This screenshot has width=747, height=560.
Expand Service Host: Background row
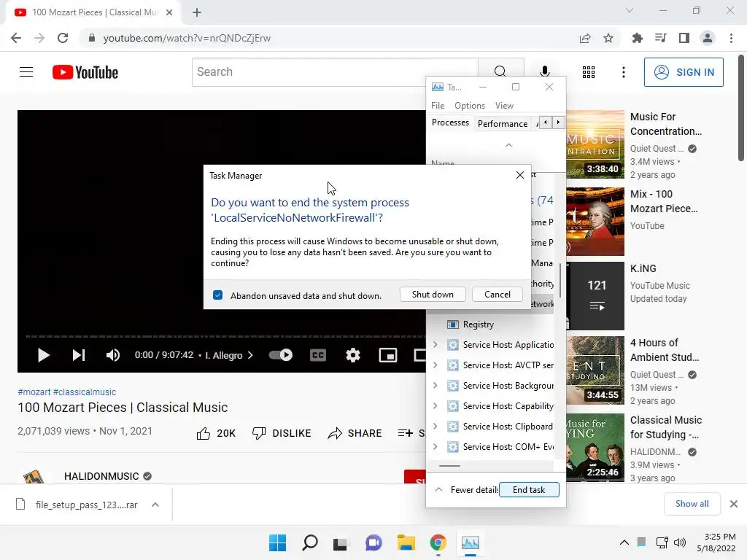click(435, 386)
